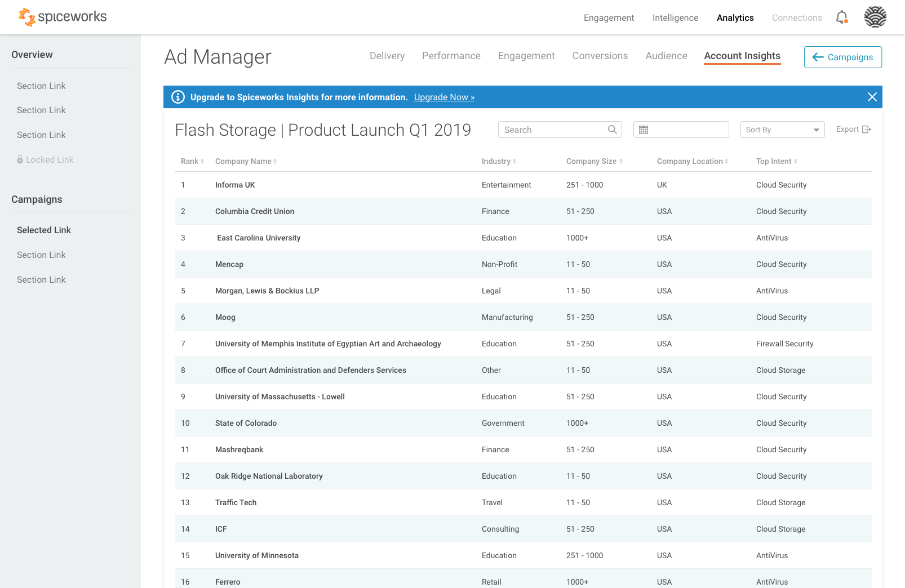Click the Mencap company name
Screen dimensions: 905x588
tap(229, 264)
